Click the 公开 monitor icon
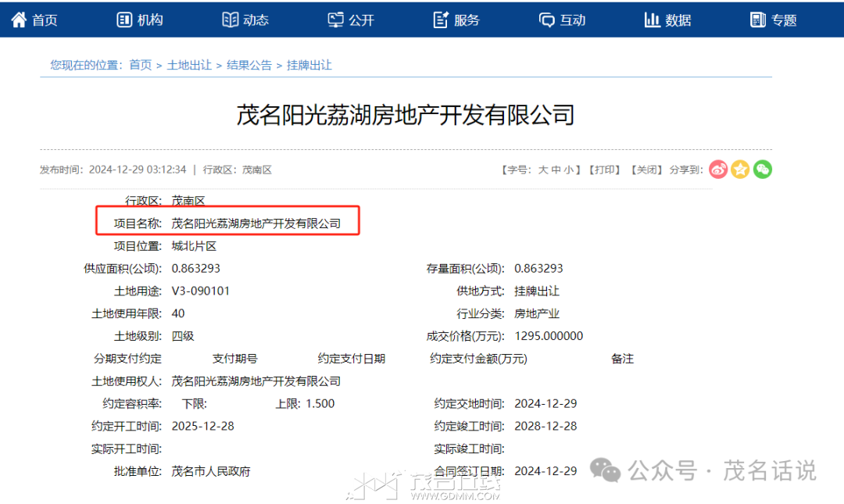 (x=335, y=20)
